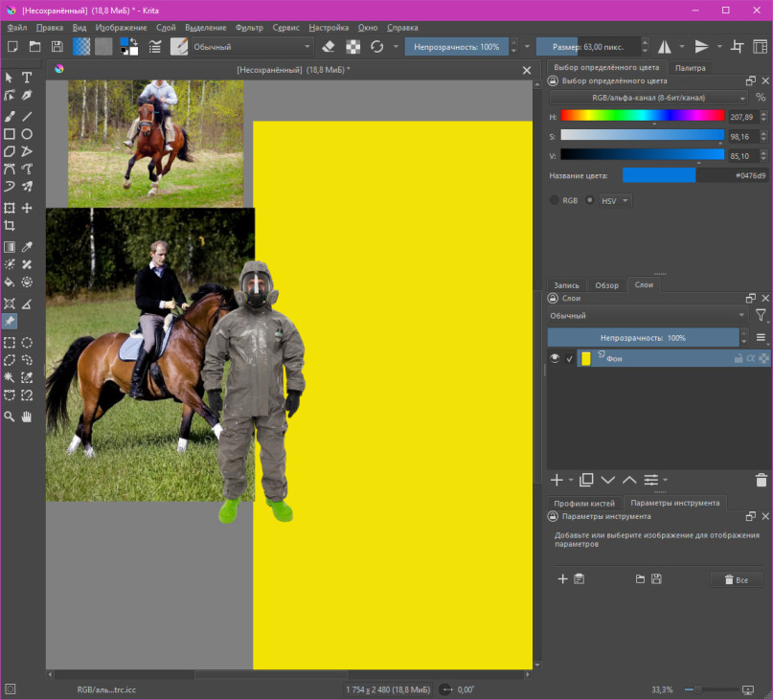The height and width of the screenshot is (700, 773).
Task: Toggle eraser mode in the toolbar
Action: coord(329,47)
